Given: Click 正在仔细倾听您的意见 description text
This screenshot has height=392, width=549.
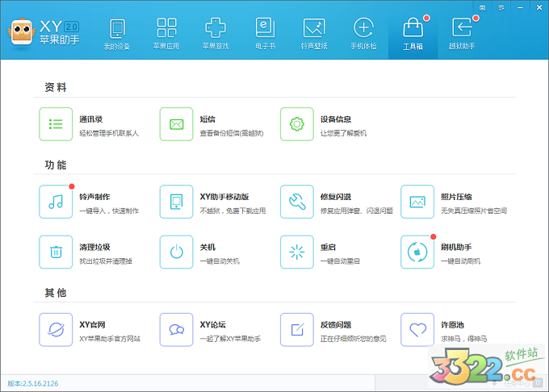Looking at the screenshot, I should pos(353,339).
